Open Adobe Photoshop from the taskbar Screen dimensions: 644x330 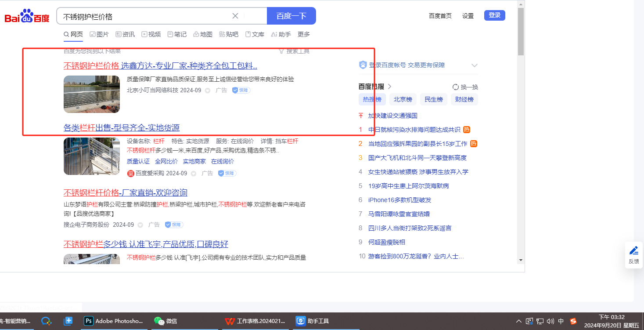[113, 321]
